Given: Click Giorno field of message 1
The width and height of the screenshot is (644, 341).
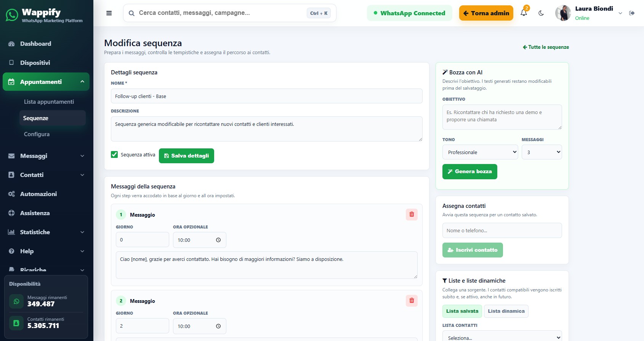Looking at the screenshot, I should pos(143,240).
